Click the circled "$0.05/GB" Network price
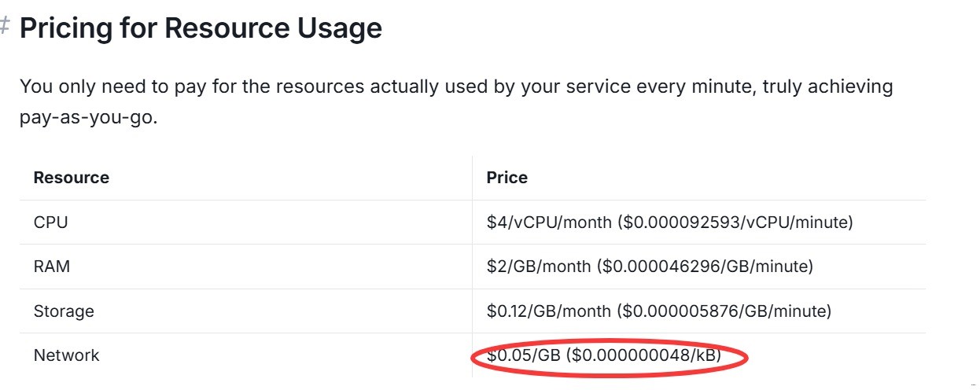The width and height of the screenshot is (980, 390). pos(522,356)
